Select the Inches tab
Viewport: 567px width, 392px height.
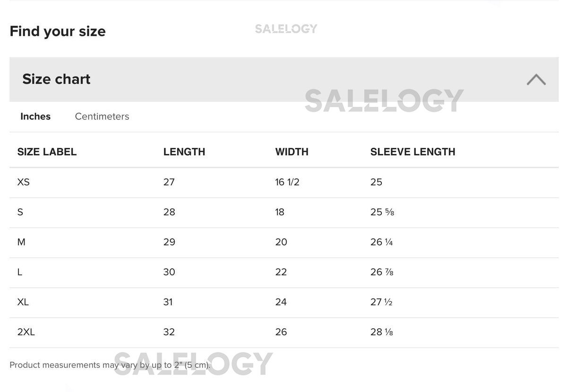[x=35, y=117]
